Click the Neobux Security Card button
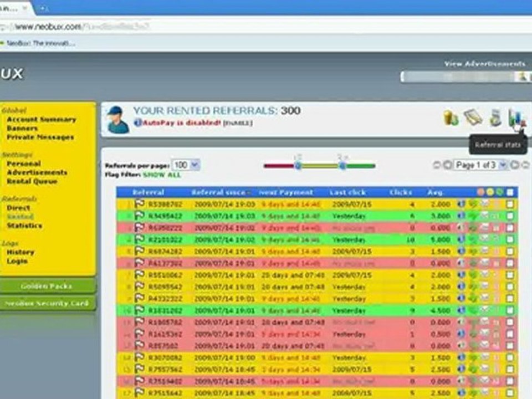 click(48, 303)
